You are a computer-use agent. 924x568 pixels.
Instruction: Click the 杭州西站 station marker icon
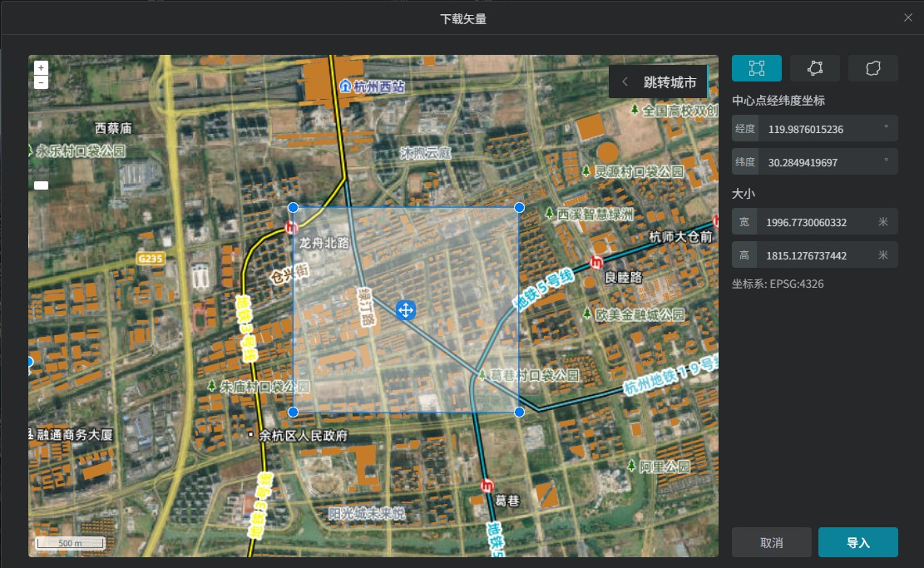[x=345, y=86]
